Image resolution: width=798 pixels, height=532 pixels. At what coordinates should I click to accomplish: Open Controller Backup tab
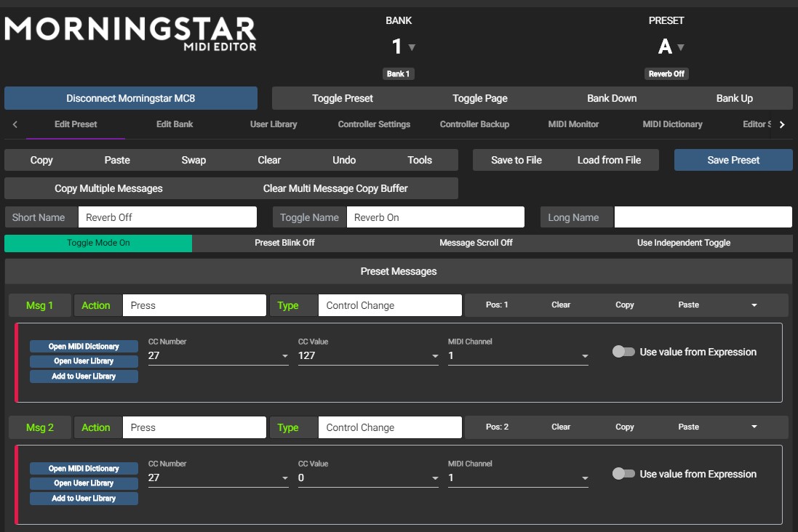(x=474, y=124)
